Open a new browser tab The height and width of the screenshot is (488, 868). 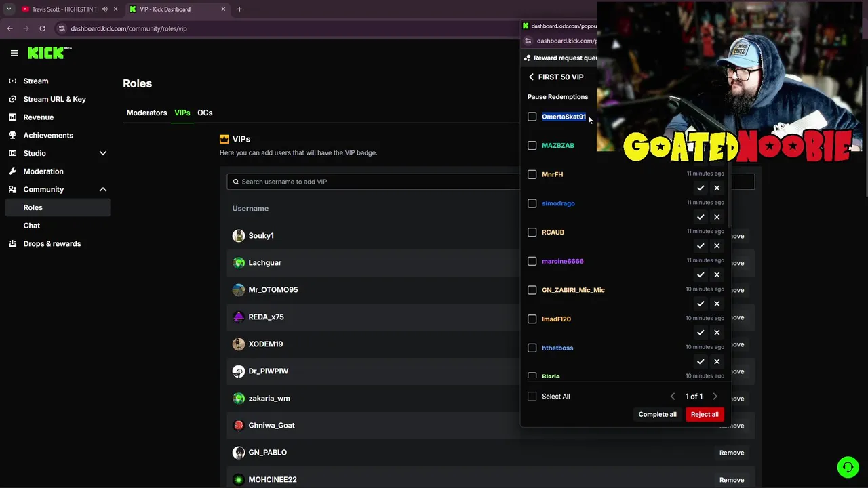point(239,9)
